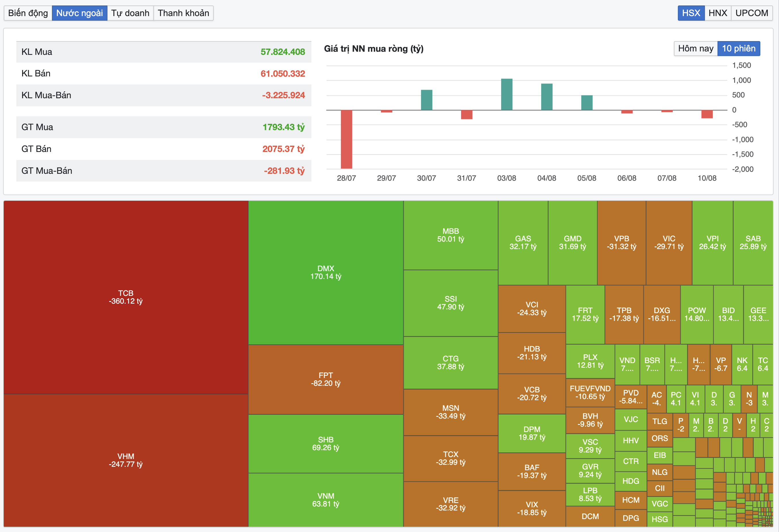Select the MBB 50.01 tỷ tile

pos(450,235)
